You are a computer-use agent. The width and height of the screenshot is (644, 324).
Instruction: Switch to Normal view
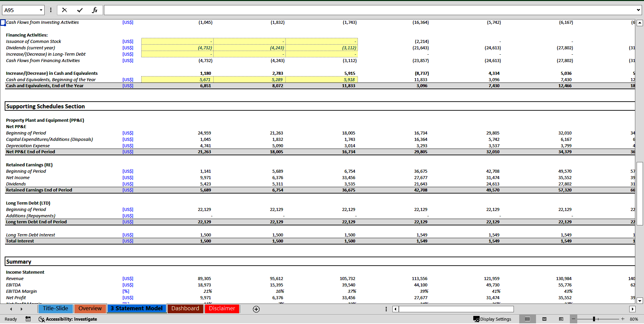coord(528,319)
